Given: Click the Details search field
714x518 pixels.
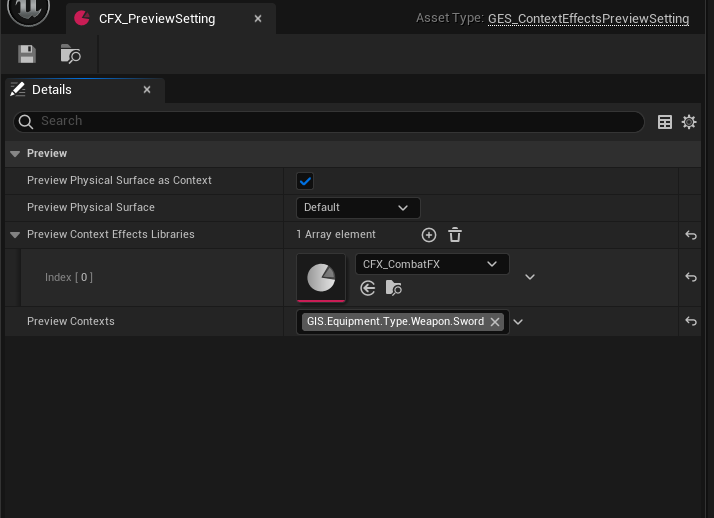Looking at the screenshot, I should coord(329,122).
